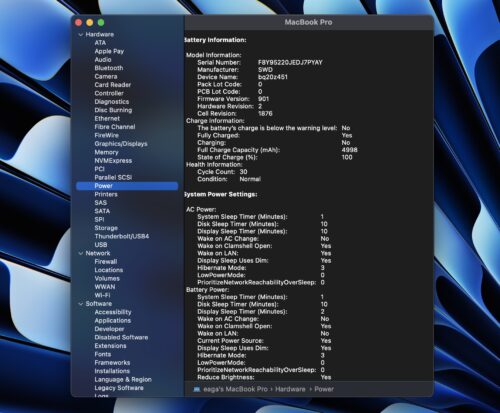
Task: Select Disabled Software item
Action: pos(121,337)
